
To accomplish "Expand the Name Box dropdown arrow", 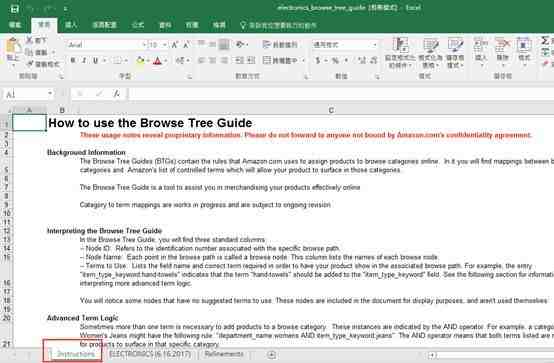I will (50, 94).
